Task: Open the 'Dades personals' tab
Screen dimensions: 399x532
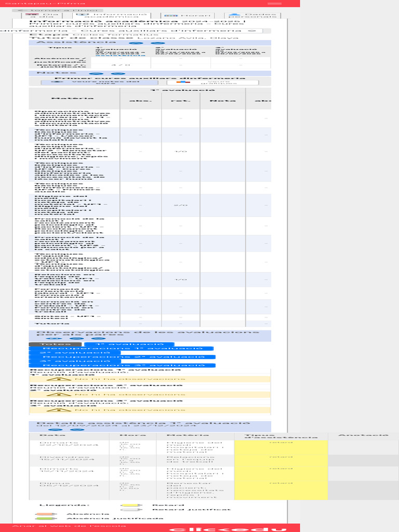Action: pos(252,16)
